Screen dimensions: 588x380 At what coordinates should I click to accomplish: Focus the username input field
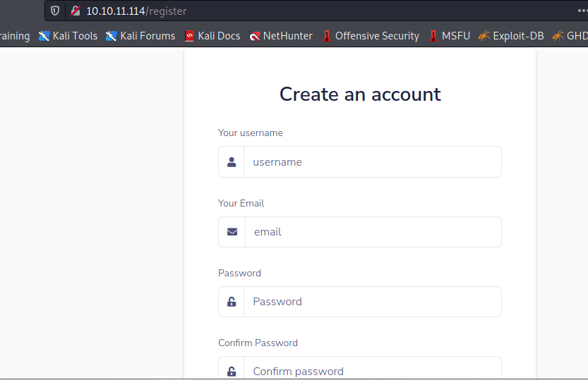click(x=372, y=162)
